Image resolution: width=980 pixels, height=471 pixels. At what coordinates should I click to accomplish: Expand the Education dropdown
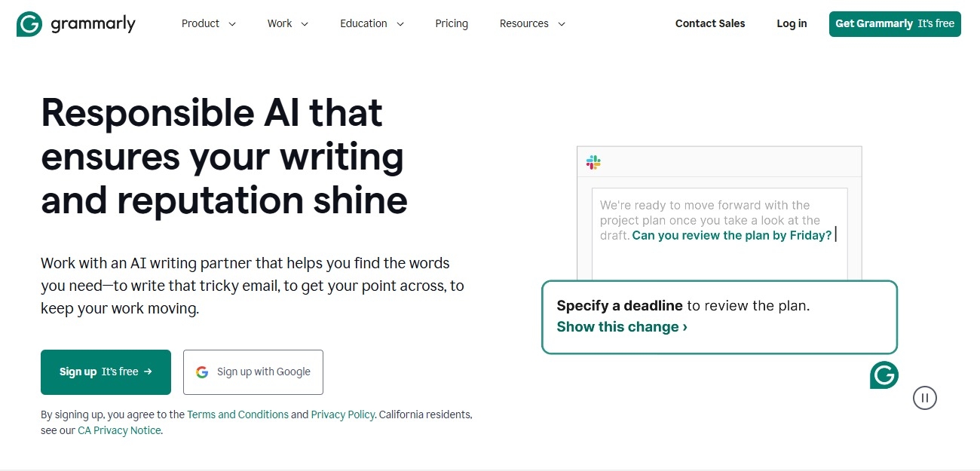tap(372, 23)
